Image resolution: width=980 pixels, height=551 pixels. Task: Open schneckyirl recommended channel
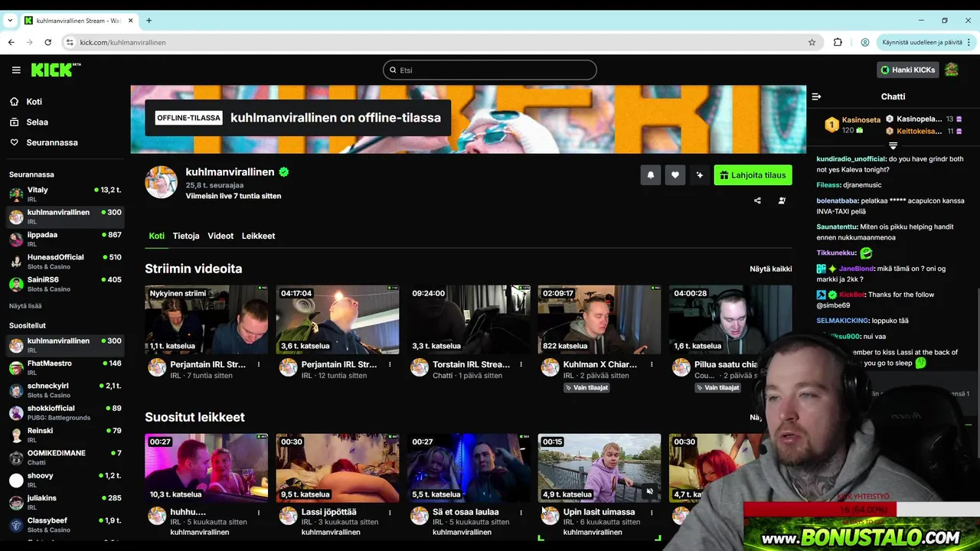65,390
